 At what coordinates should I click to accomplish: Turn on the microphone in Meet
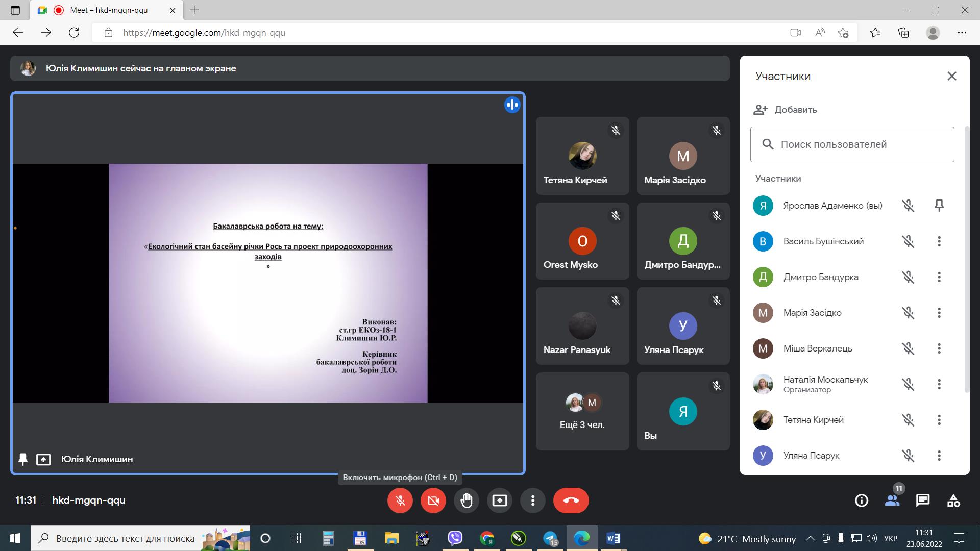[400, 500]
